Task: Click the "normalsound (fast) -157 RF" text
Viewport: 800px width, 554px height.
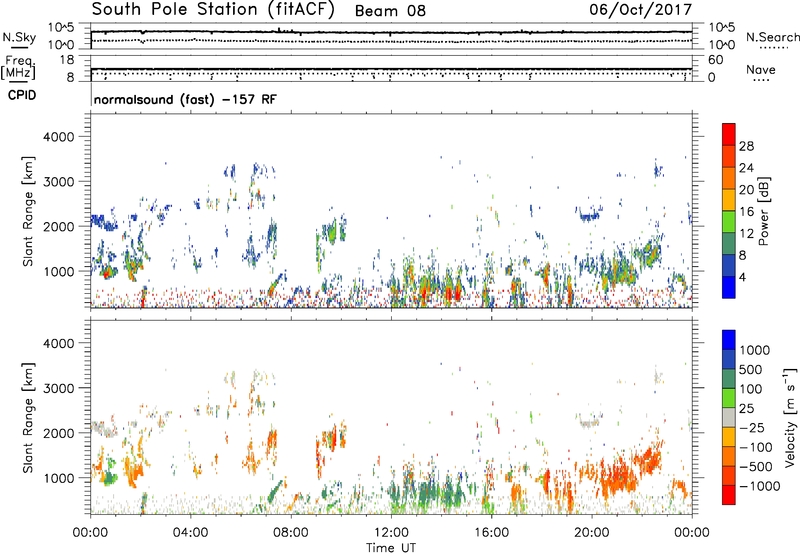Action: 185,99
